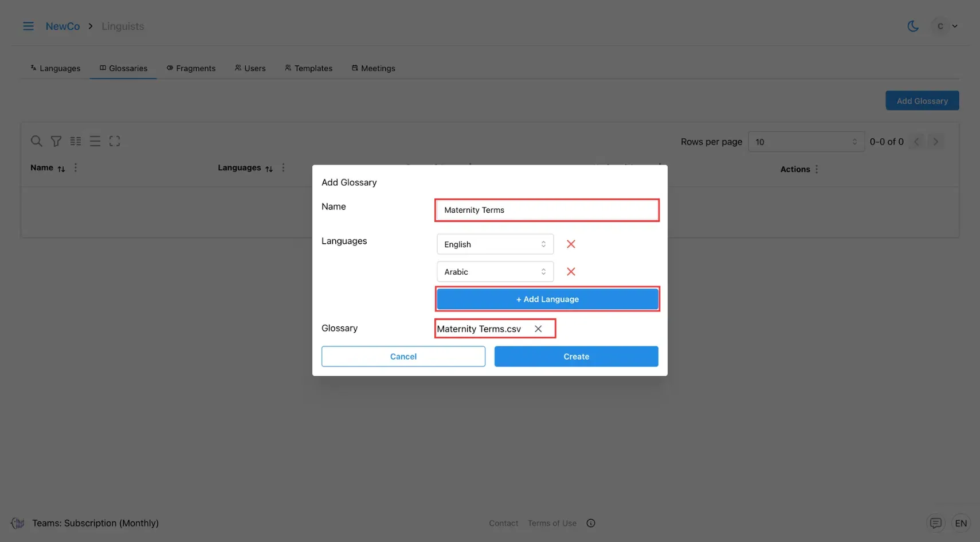Open the user avatar C menu
The height and width of the screenshot is (542, 980).
click(946, 26)
